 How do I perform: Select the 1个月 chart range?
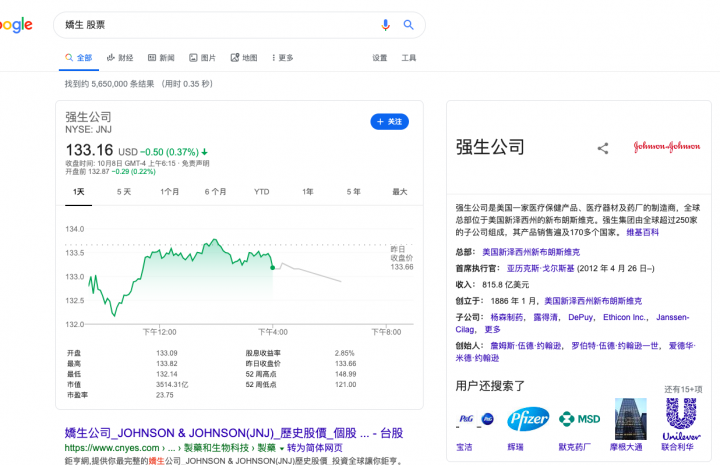coord(169,191)
